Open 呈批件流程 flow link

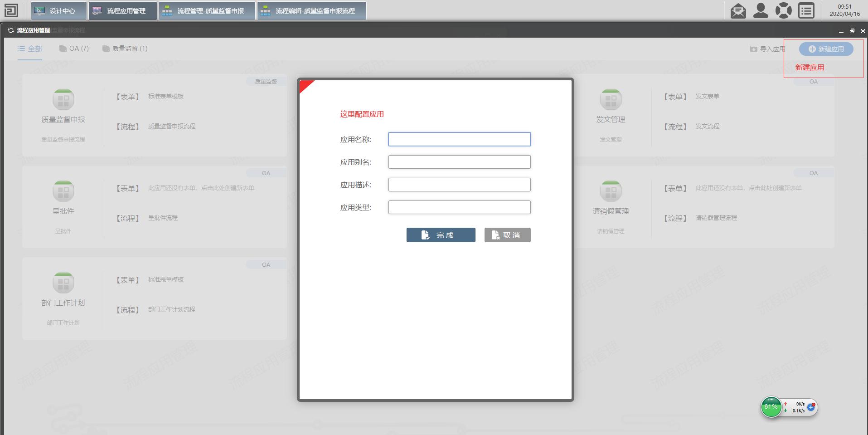point(163,218)
